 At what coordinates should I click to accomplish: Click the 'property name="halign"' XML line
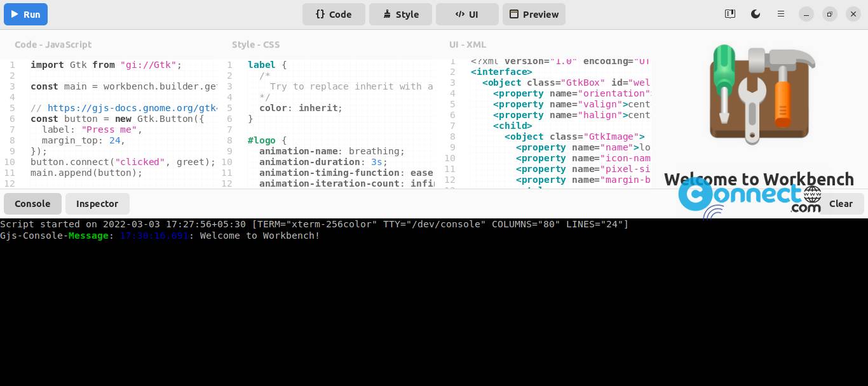572,115
